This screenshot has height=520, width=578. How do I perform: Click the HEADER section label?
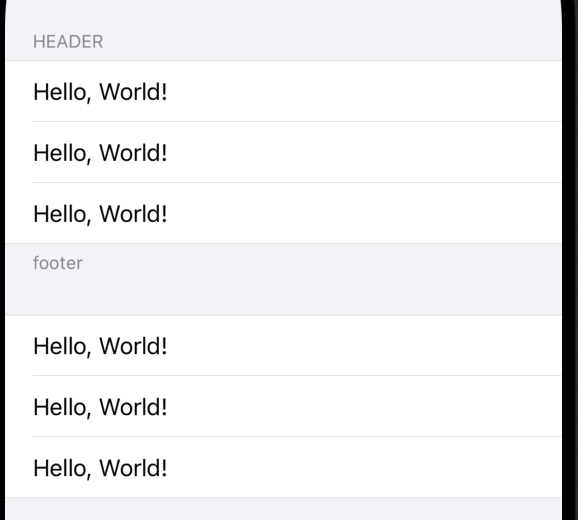[68, 42]
